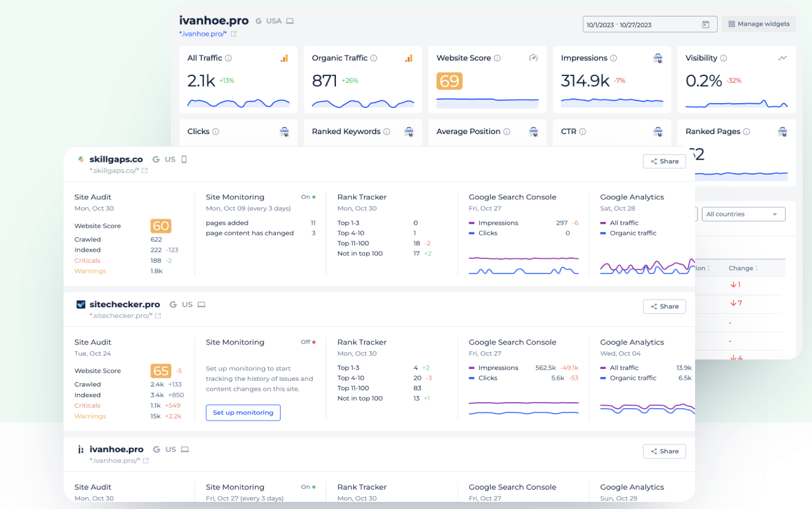
Task: Click the search console icon on Impressions card
Action: pyautogui.click(x=658, y=58)
